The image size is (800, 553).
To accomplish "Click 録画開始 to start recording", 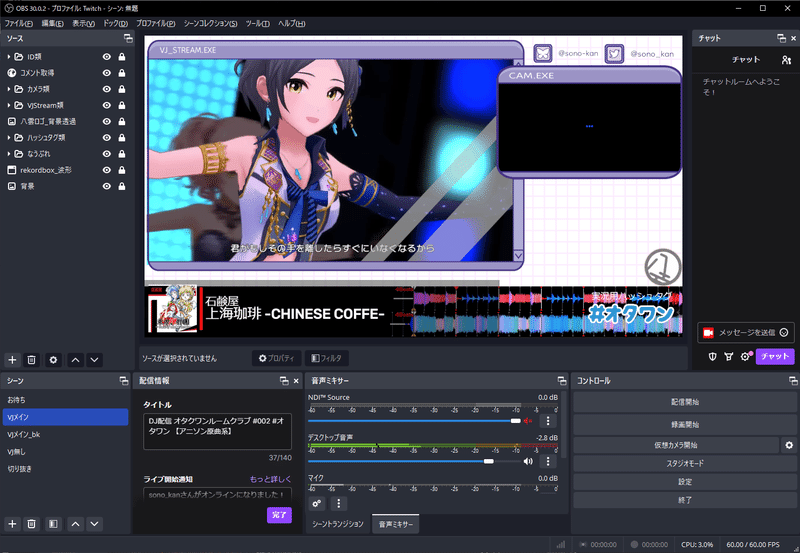I will (685, 424).
